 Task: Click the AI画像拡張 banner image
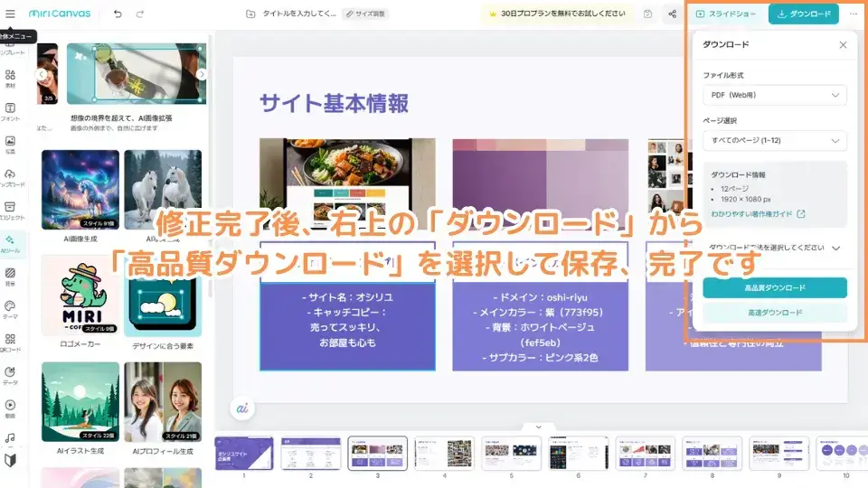point(137,73)
